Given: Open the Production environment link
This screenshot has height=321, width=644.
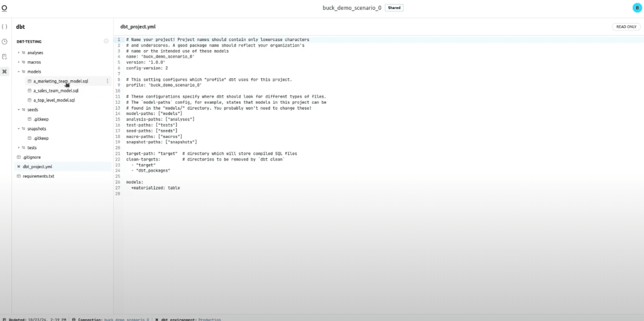Looking at the screenshot, I should click(x=209, y=319).
